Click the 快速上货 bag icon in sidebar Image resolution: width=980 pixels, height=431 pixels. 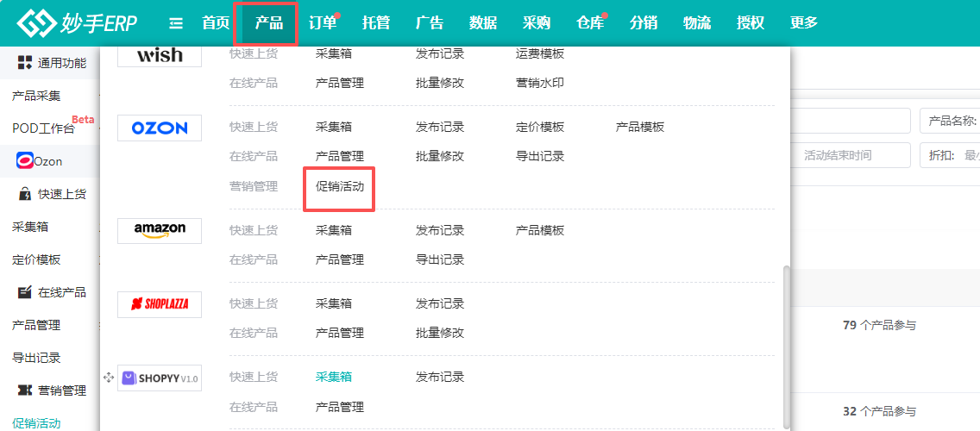25,194
